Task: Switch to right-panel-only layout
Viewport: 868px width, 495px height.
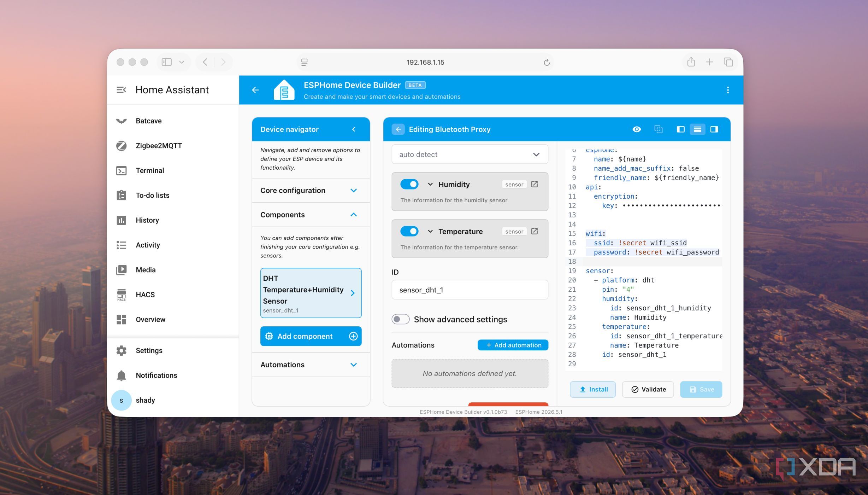Action: tap(714, 129)
